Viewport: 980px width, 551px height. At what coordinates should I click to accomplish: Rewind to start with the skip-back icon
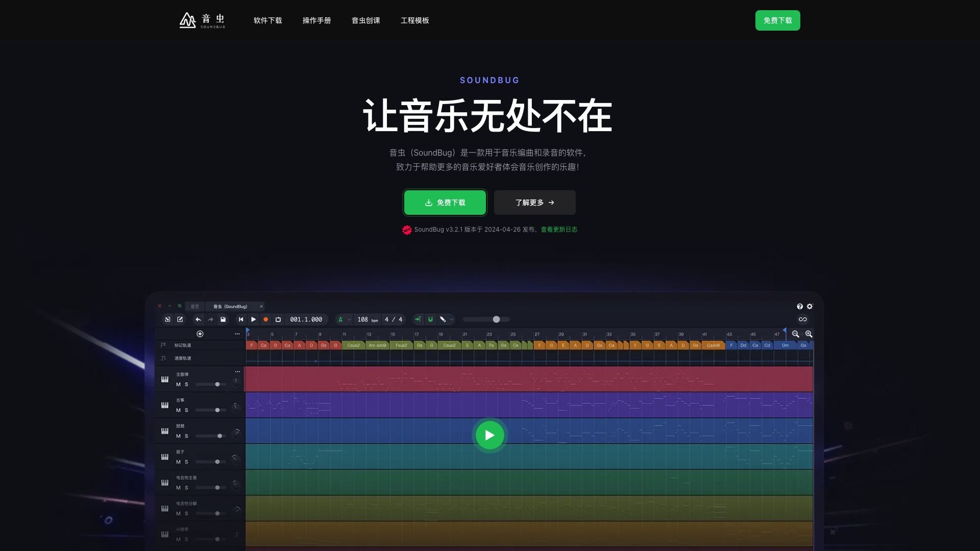[241, 319]
